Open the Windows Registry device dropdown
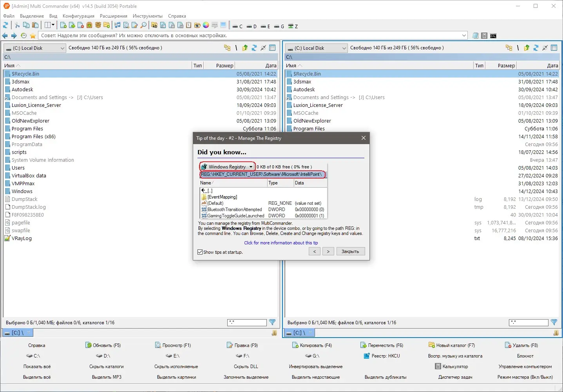This screenshot has width=563, height=392. coord(251,166)
